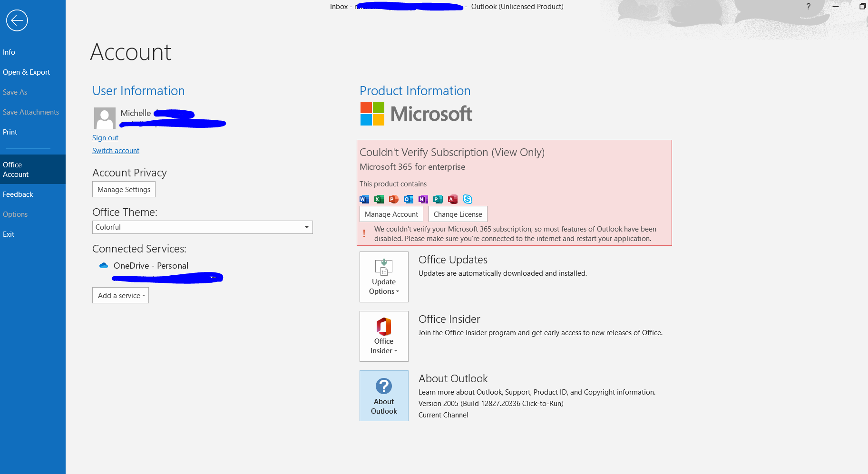This screenshot has width=868, height=474.
Task: Select Save As in the sidebar
Action: (33, 92)
